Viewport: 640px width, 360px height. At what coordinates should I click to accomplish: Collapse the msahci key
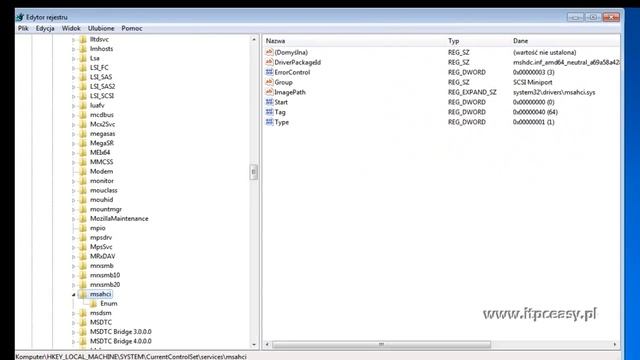pos(73,294)
